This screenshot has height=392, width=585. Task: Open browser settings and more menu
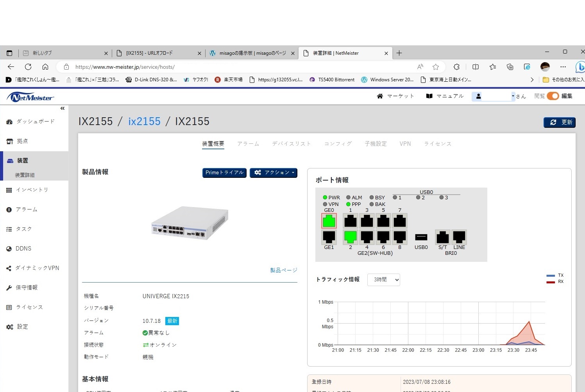click(563, 67)
